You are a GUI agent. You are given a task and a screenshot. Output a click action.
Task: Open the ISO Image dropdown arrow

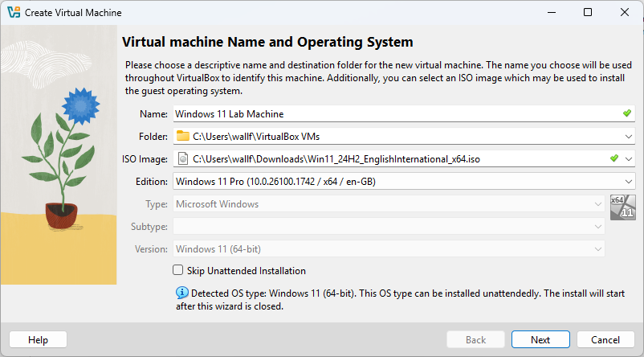(629, 158)
